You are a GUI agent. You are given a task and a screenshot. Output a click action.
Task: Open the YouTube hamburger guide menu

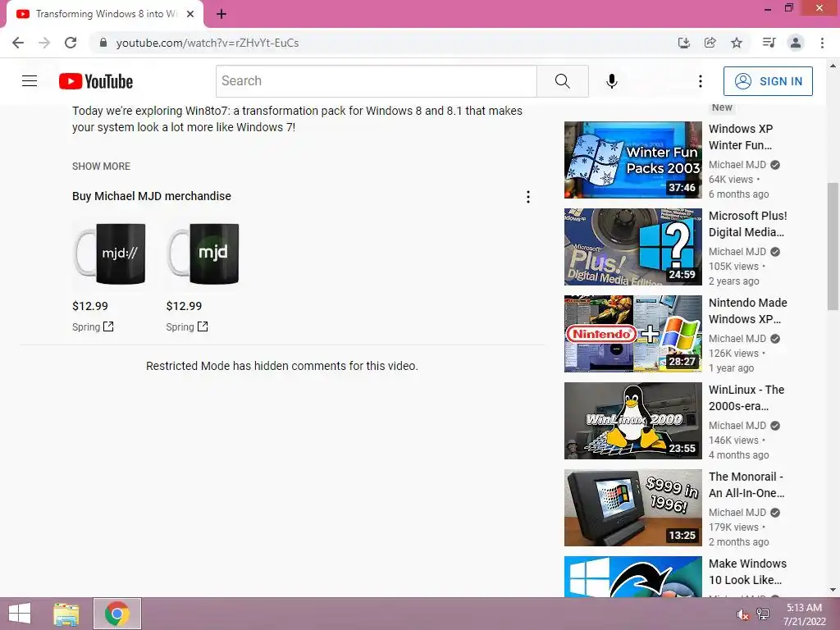coord(30,81)
